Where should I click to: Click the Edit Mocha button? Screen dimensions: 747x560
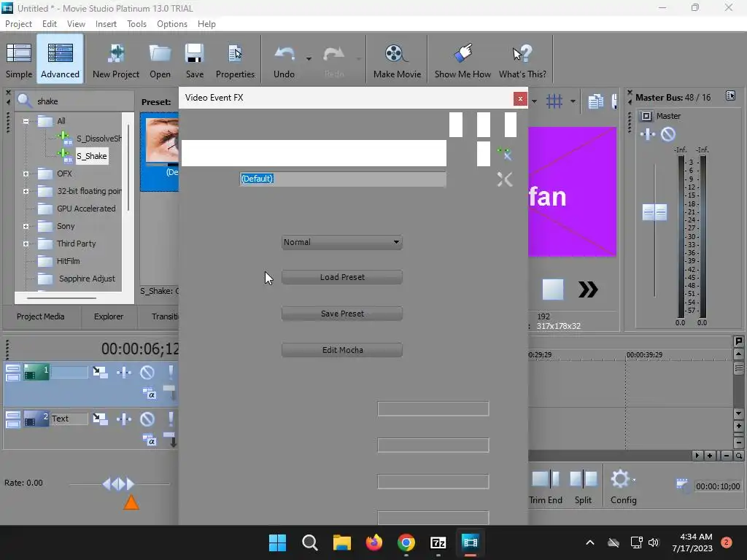341,350
